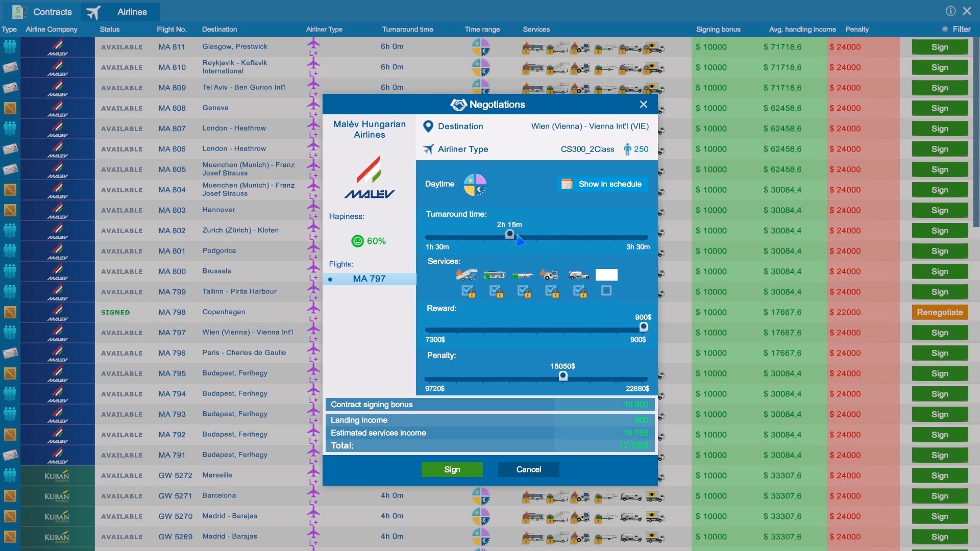980x551 pixels.
Task: Click the MA 810 mail envelope type icon
Action: coord(10,67)
